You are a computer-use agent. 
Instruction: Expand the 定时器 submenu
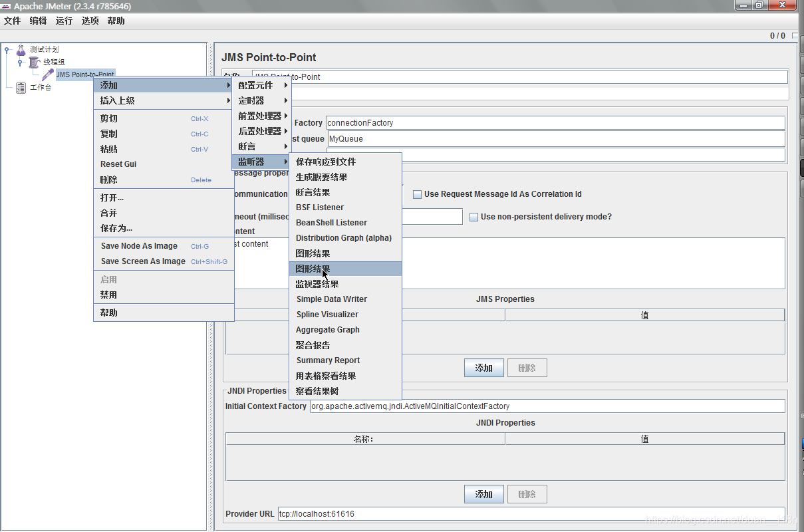pyautogui.click(x=262, y=100)
